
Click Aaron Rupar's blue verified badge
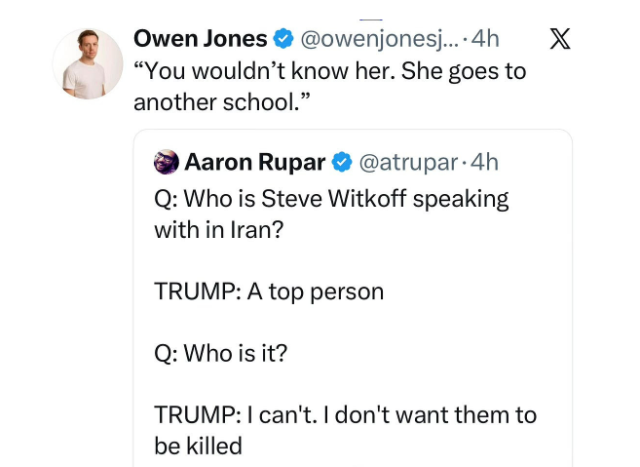click(x=342, y=162)
